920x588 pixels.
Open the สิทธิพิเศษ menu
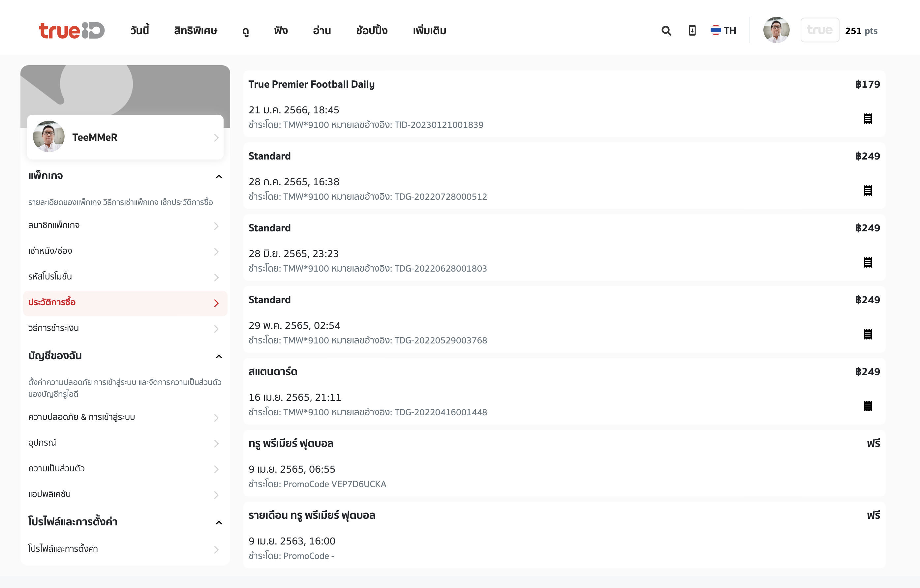[x=196, y=31]
